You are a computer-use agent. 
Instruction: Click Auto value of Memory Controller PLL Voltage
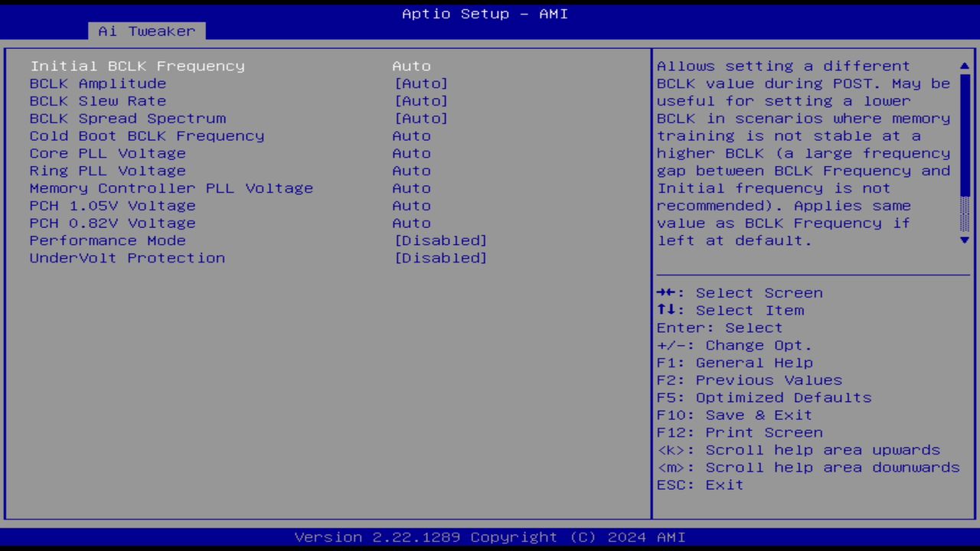(411, 188)
